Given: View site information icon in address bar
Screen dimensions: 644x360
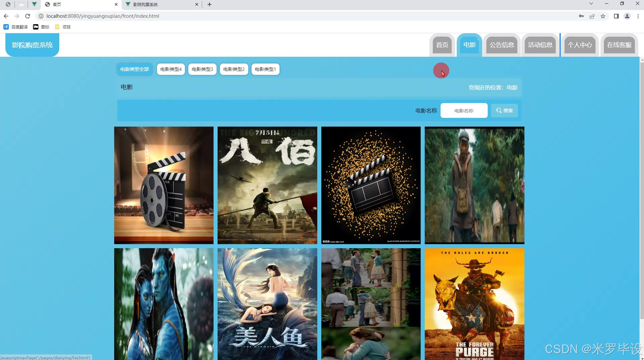Looking at the screenshot, I should click(x=41, y=16).
